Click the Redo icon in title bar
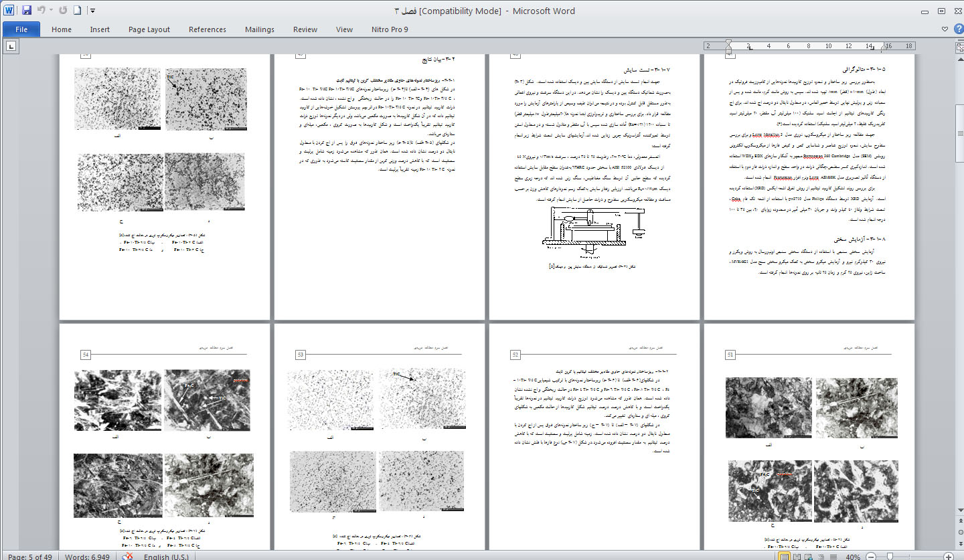The height and width of the screenshot is (560, 964). (63, 11)
